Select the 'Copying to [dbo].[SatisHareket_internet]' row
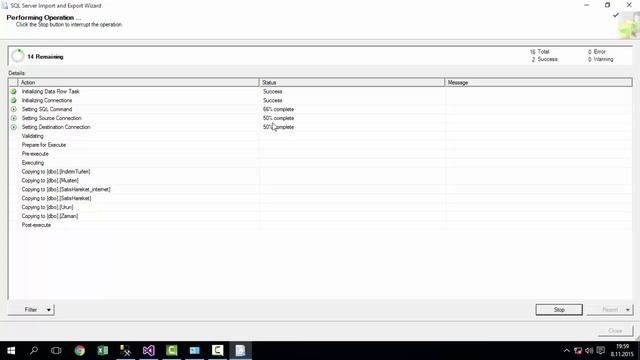The width and height of the screenshot is (640, 360). point(320,189)
